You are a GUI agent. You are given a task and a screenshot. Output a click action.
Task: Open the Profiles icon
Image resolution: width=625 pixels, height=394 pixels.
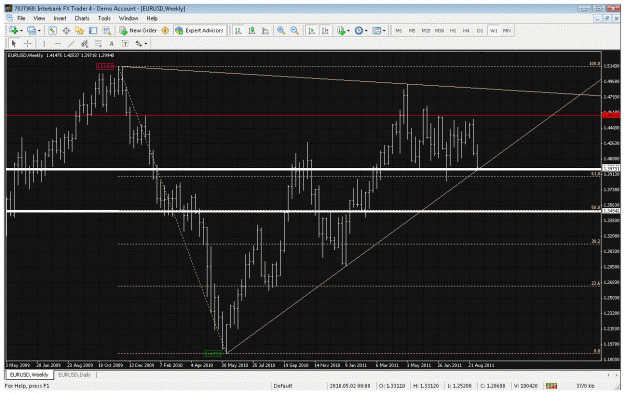(31, 31)
